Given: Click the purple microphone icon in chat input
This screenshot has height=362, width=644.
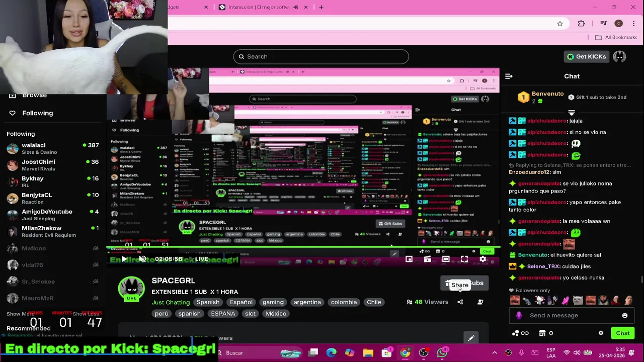Looking at the screenshot, I should [519, 315].
